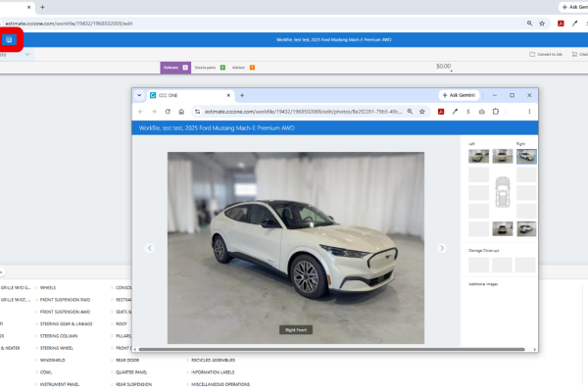The width and height of the screenshot is (588, 392).
Task: Open the REAR DOOR category
Action: 127,360
